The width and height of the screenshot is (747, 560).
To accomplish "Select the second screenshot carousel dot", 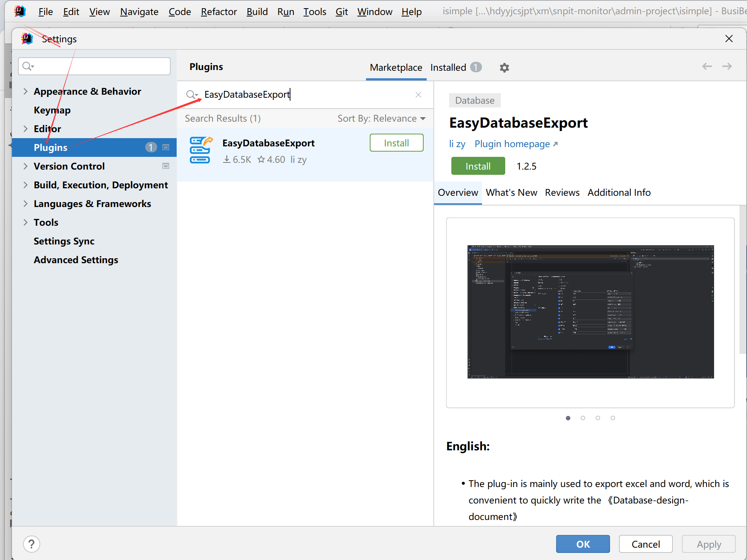I will click(x=583, y=418).
